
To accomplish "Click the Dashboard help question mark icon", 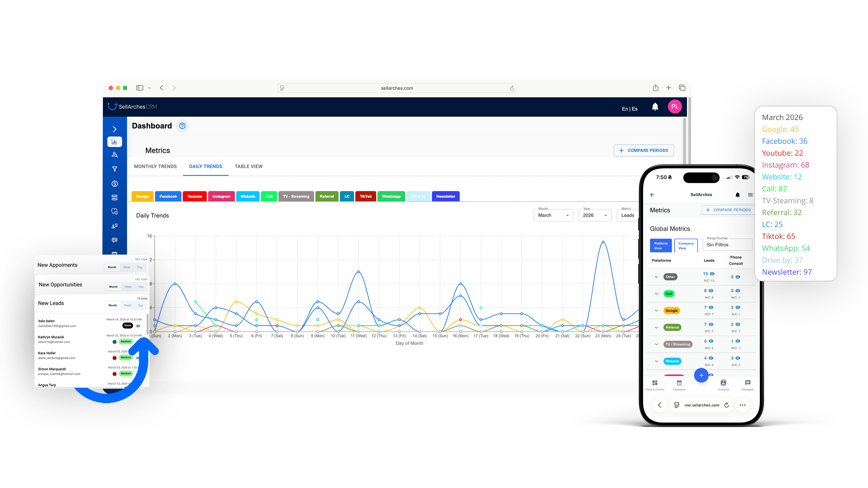I will [182, 126].
